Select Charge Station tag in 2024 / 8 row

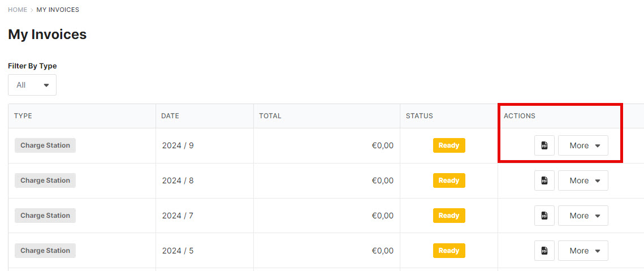(45, 180)
